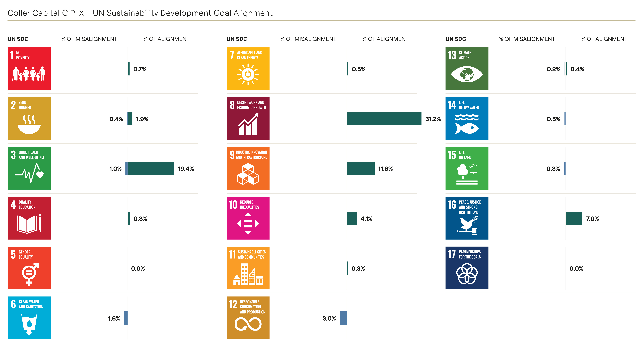Select Decent Work and Economic Growth tile

click(x=248, y=118)
